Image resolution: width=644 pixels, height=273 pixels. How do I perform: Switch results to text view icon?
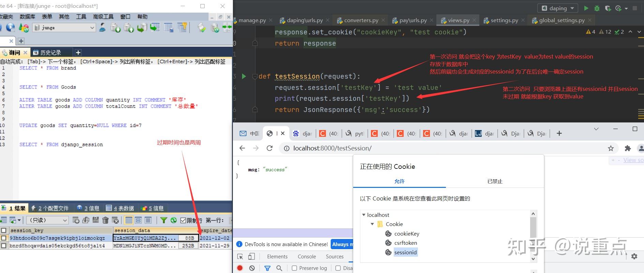tap(148, 220)
